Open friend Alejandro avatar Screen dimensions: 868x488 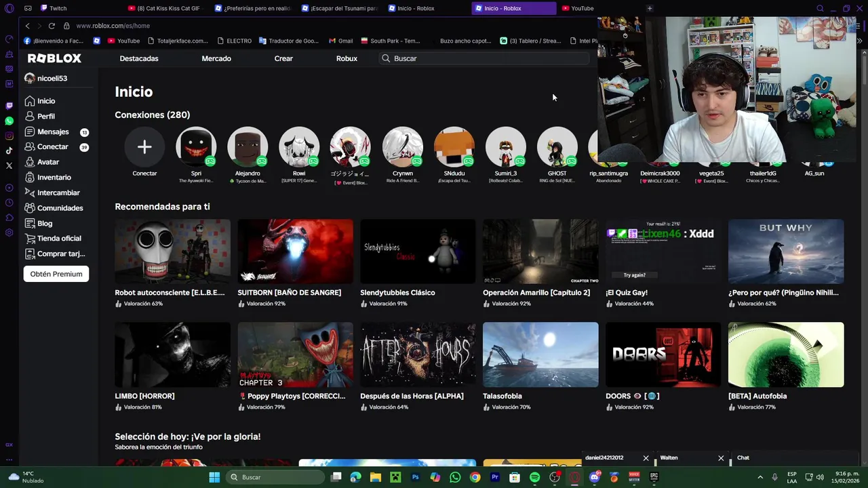pyautogui.click(x=248, y=147)
